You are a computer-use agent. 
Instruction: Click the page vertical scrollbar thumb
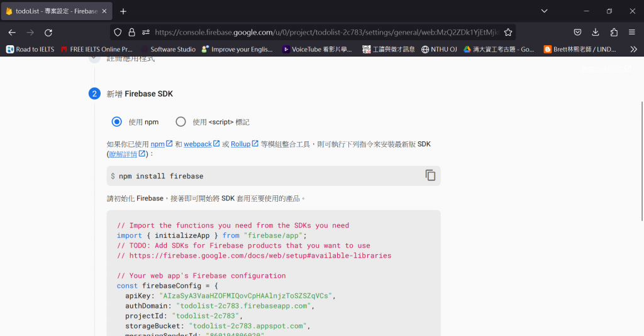[642, 161]
